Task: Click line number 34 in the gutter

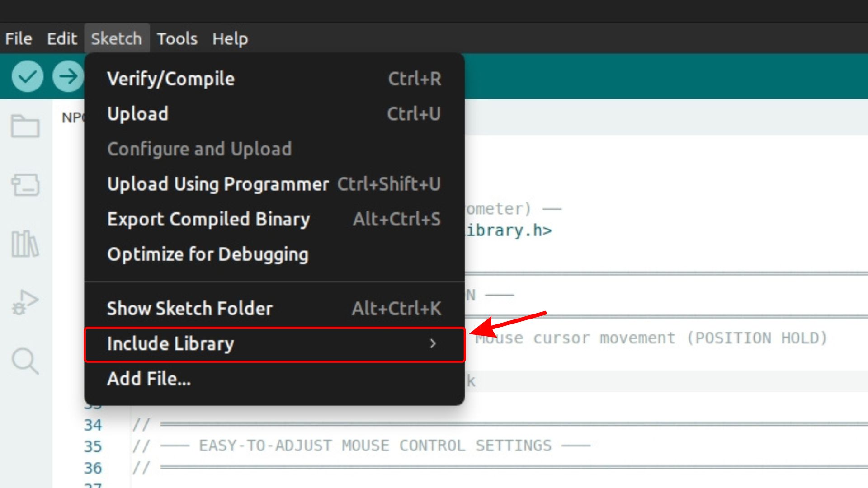Action: (93, 425)
